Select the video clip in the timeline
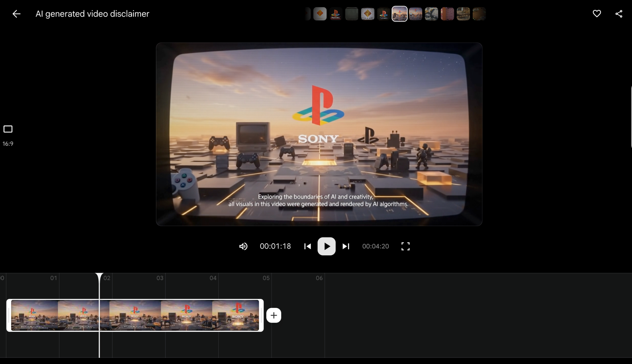 pyautogui.click(x=135, y=315)
